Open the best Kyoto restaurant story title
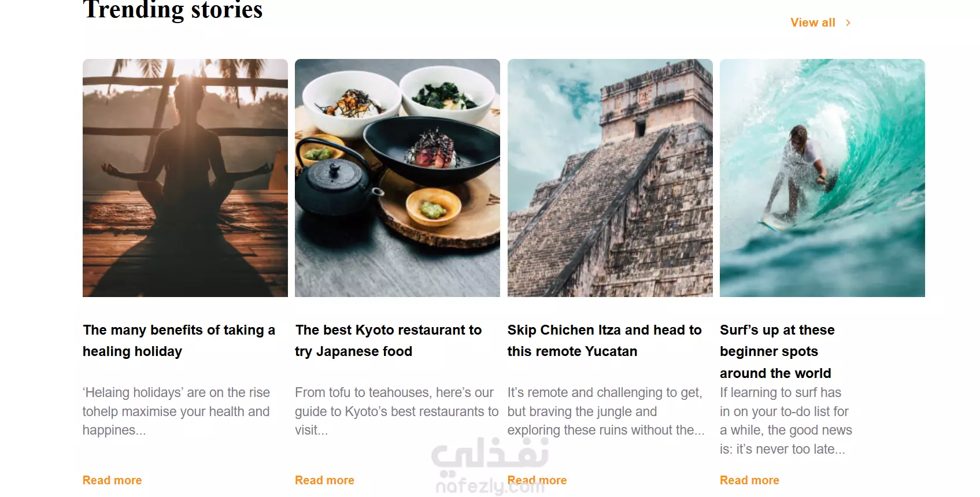Image resolution: width=980 pixels, height=497 pixels. tap(388, 340)
